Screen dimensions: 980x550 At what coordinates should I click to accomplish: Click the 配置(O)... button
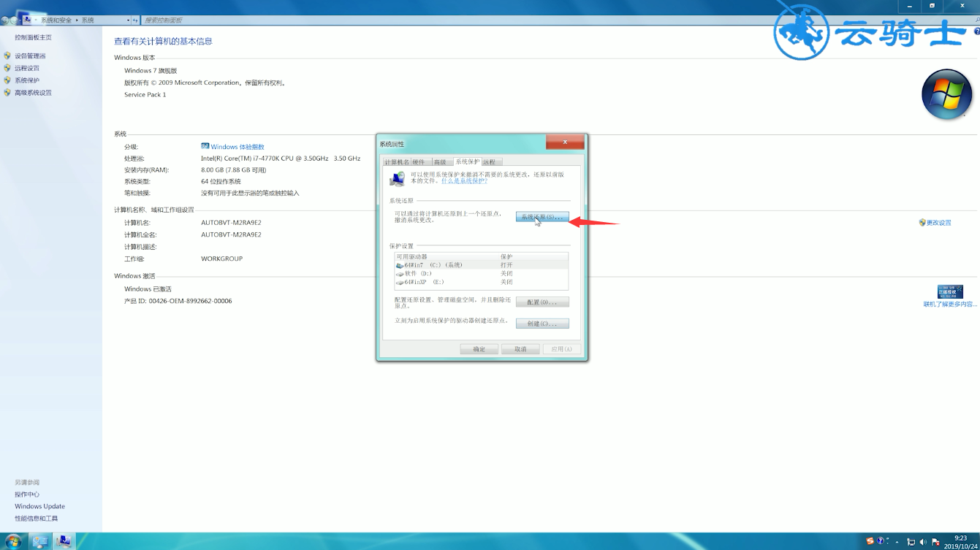[x=542, y=302]
